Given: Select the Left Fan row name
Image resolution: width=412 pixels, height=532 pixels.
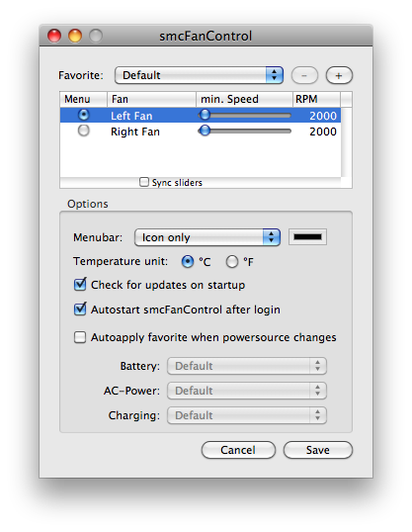Looking at the screenshot, I should click(x=131, y=116).
